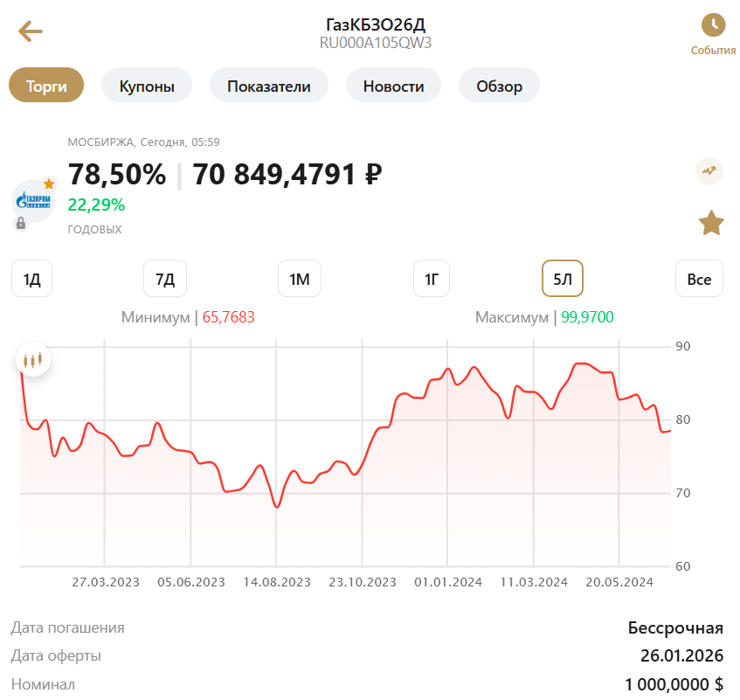Click the Максимум value 99,9700

pos(587,317)
